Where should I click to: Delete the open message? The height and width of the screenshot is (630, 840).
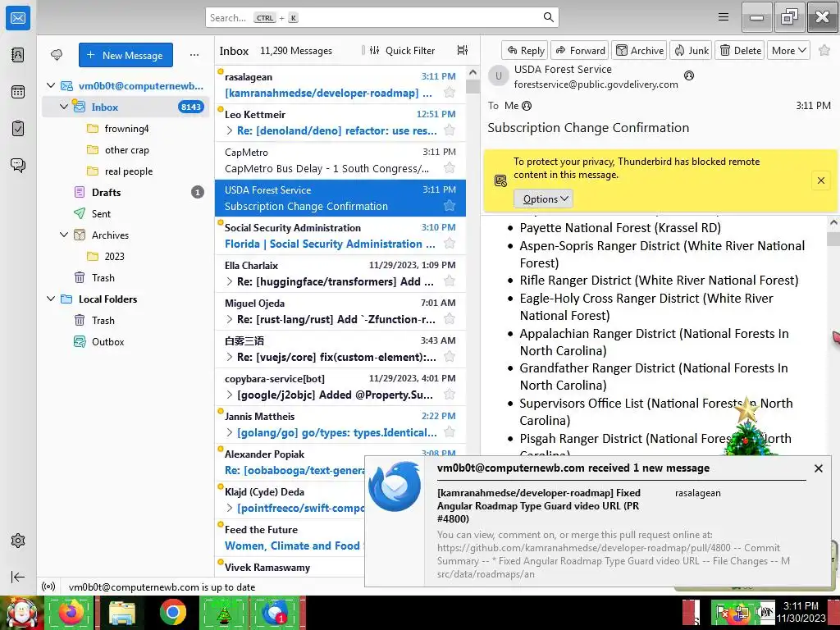coord(740,50)
